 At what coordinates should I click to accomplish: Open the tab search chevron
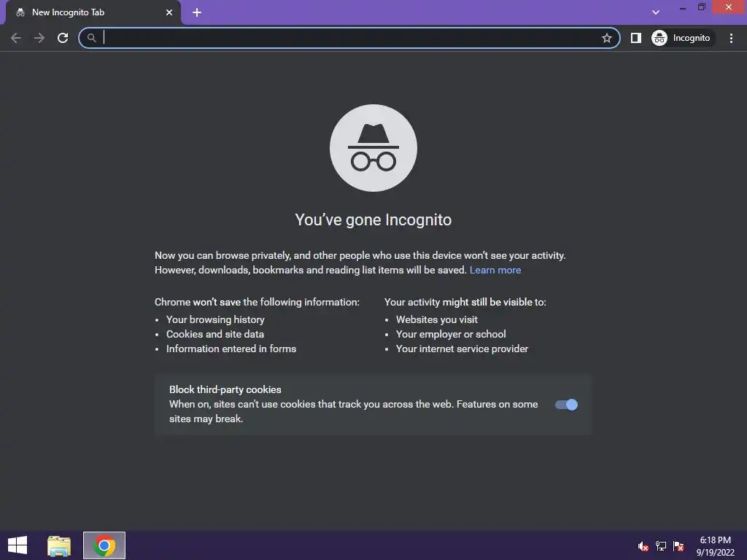point(656,12)
